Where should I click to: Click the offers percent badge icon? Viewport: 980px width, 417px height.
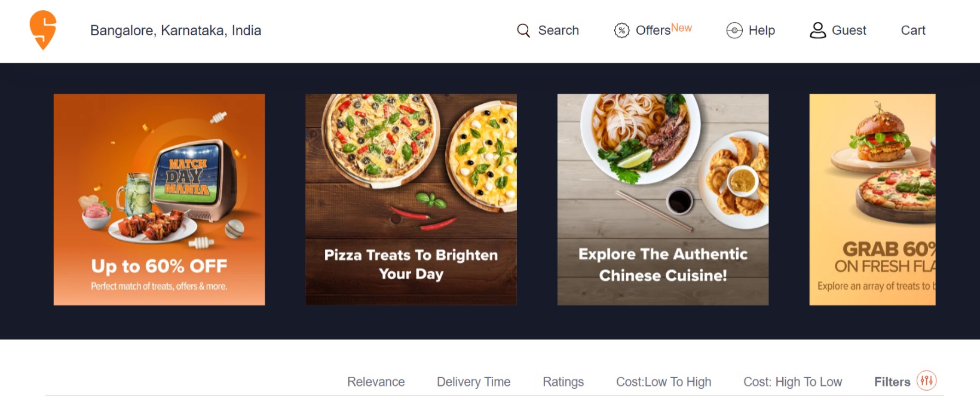tap(621, 30)
